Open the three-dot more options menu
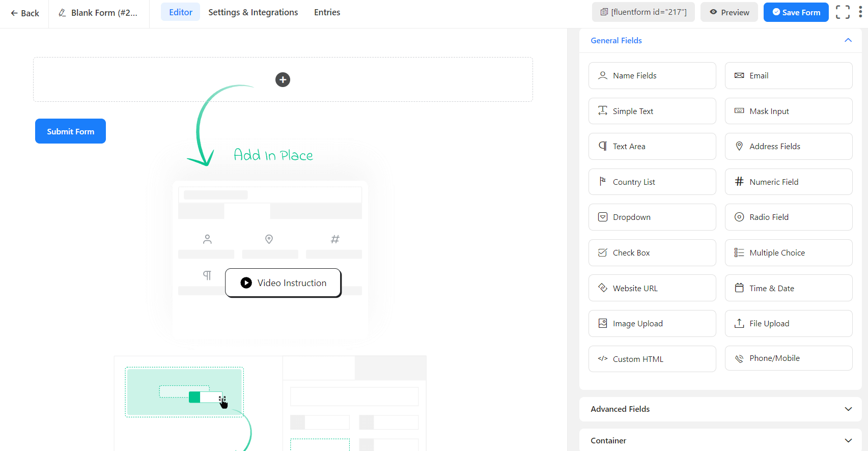The height and width of the screenshot is (451, 868). (860, 12)
